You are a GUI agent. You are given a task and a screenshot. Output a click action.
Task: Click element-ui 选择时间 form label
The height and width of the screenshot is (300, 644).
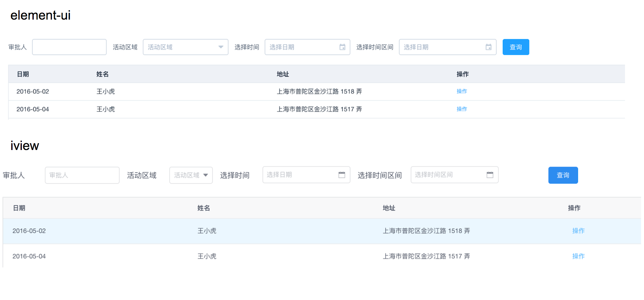click(247, 47)
